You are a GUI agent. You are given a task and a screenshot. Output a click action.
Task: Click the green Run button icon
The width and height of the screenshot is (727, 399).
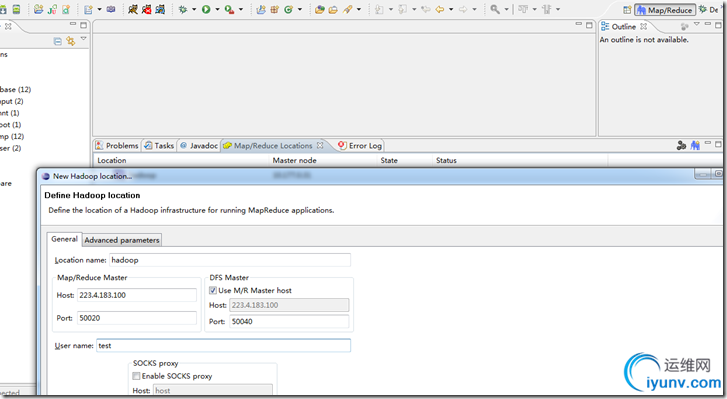[206, 9]
